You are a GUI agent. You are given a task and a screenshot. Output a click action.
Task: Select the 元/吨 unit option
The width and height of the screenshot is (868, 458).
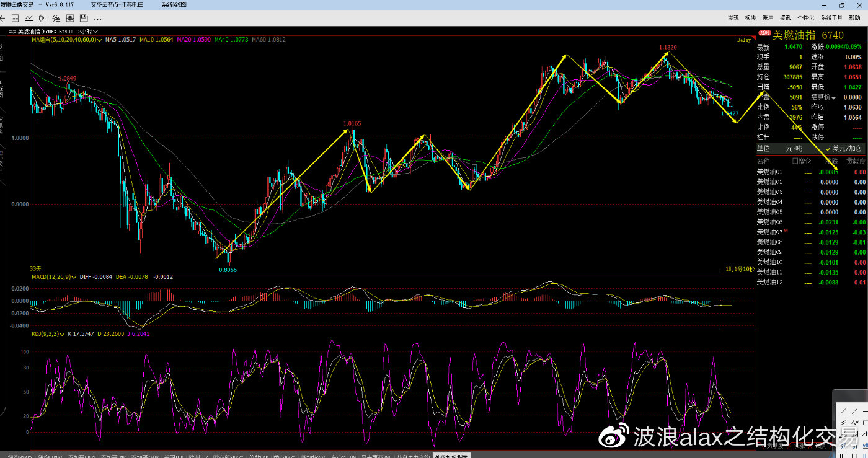pos(793,149)
